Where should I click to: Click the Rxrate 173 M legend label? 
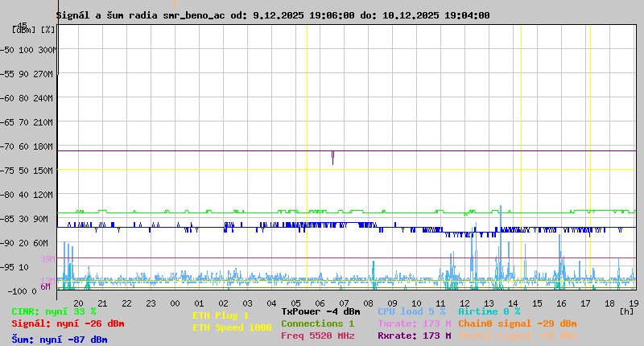[414, 336]
